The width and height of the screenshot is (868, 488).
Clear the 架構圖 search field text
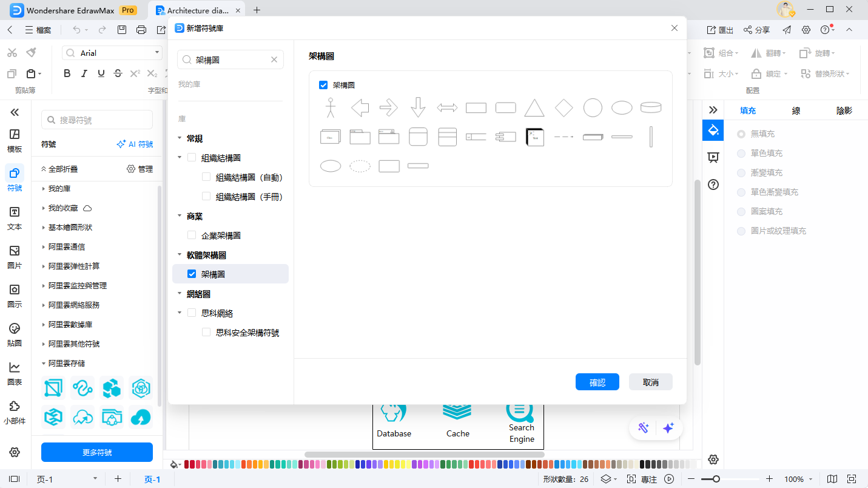pyautogui.click(x=274, y=59)
